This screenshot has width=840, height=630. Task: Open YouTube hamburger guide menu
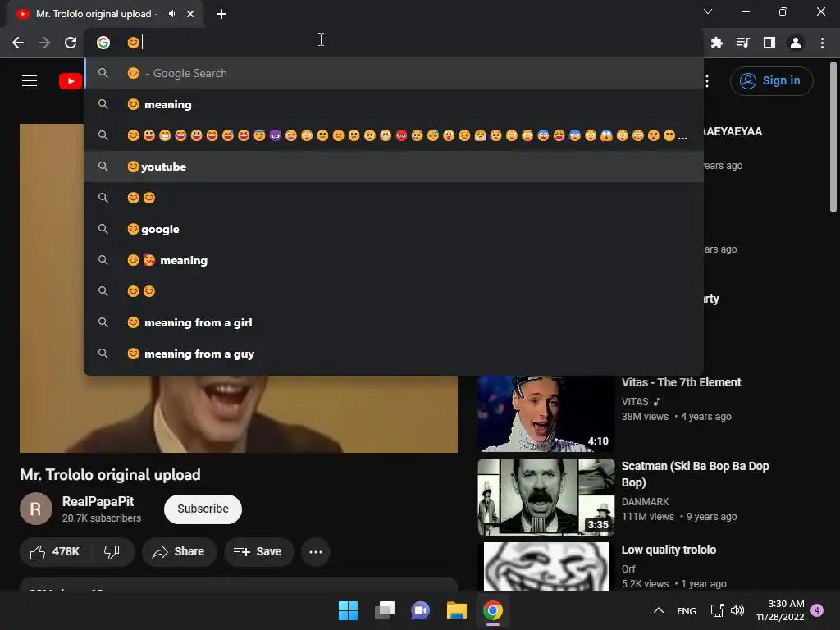point(30,81)
